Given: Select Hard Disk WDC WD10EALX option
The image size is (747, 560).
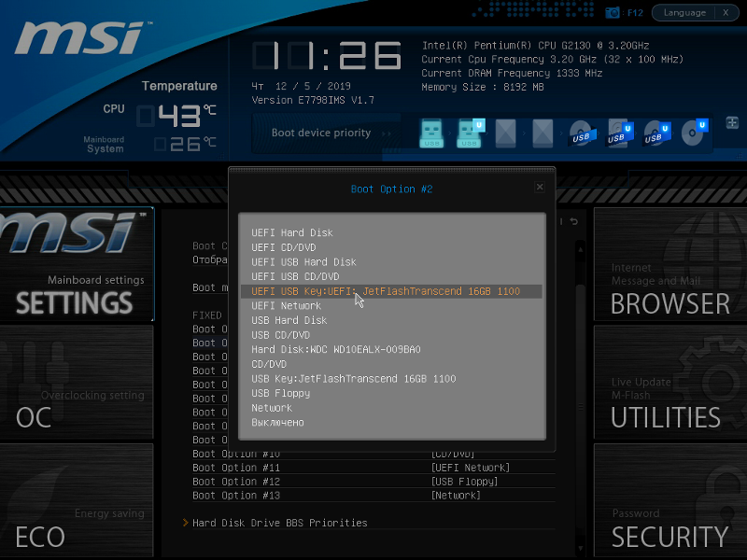Looking at the screenshot, I should 391,349.
